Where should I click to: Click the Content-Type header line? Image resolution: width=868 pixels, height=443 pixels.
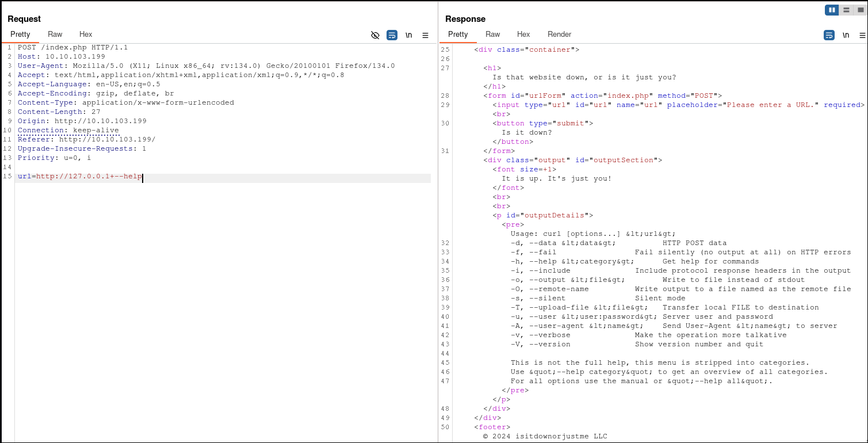tap(126, 102)
